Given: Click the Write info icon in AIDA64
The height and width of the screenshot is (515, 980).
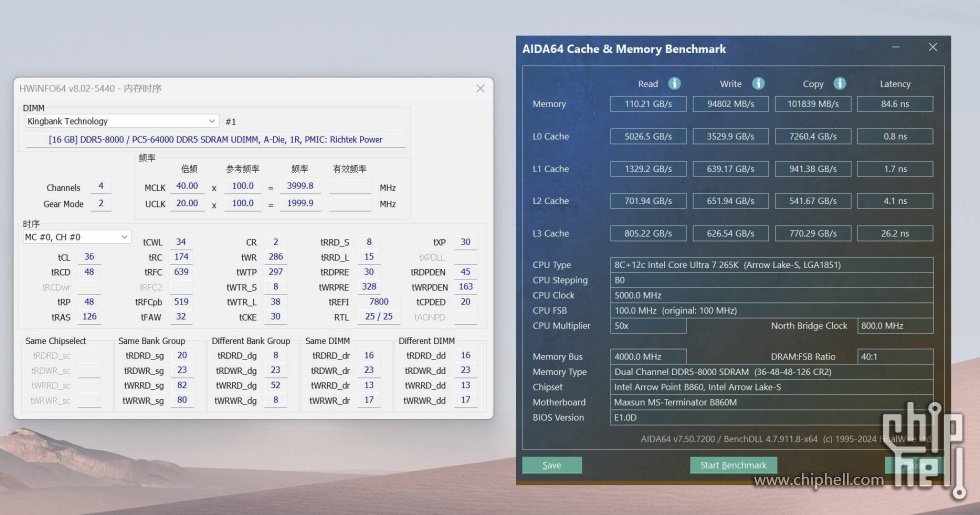Looking at the screenshot, I should pos(758,83).
